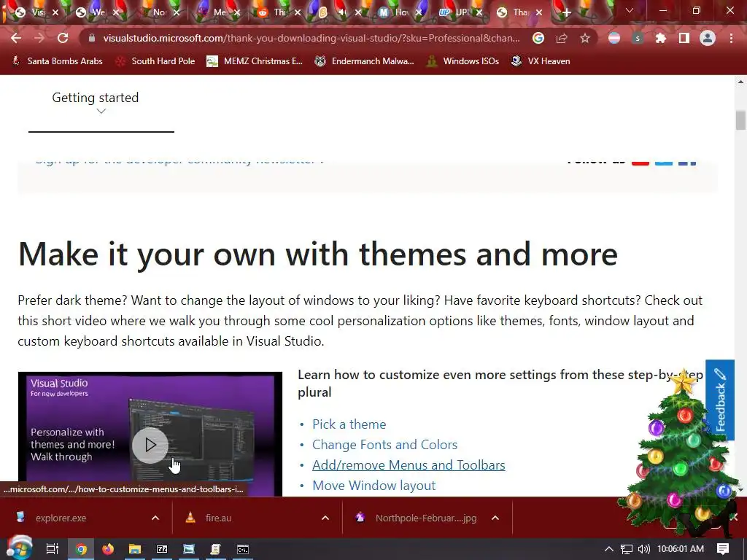Click the network icon in system tray
This screenshot has height=560, width=747.
(627, 549)
